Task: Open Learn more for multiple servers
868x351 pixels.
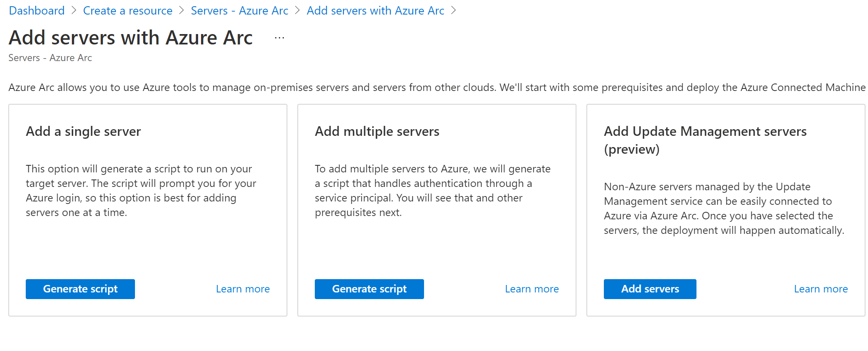Action: click(532, 289)
